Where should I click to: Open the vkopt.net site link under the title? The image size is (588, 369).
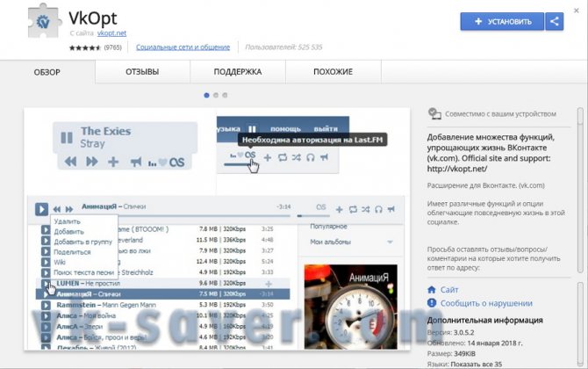pos(111,33)
